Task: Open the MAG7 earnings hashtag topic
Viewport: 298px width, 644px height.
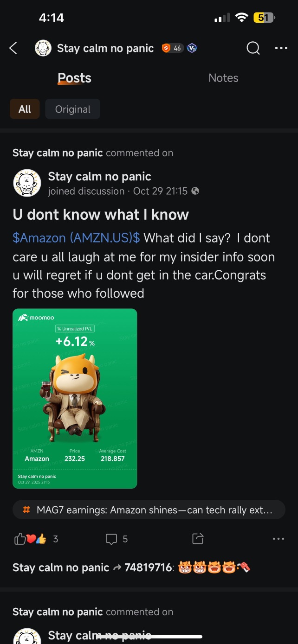Action: 149,510
